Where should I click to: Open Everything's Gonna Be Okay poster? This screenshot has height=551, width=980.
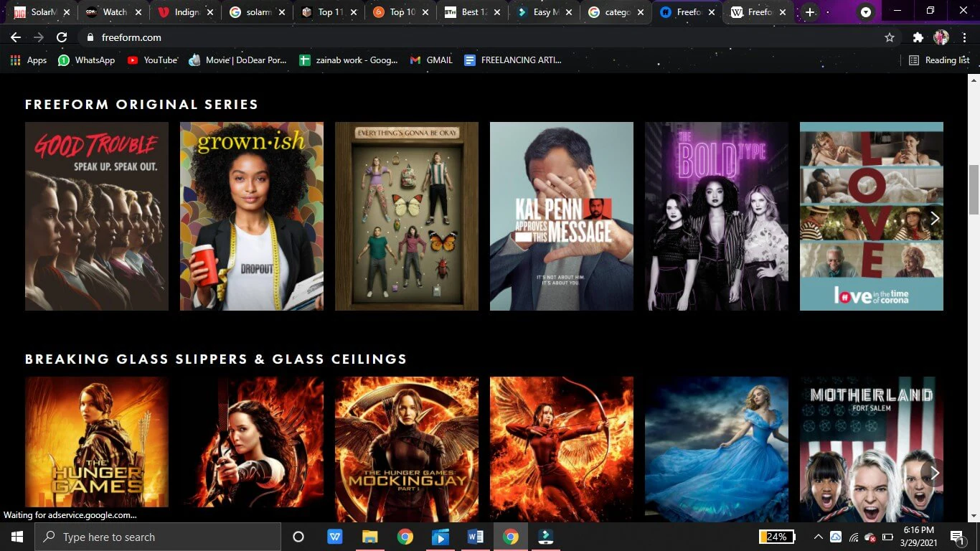[x=407, y=216]
